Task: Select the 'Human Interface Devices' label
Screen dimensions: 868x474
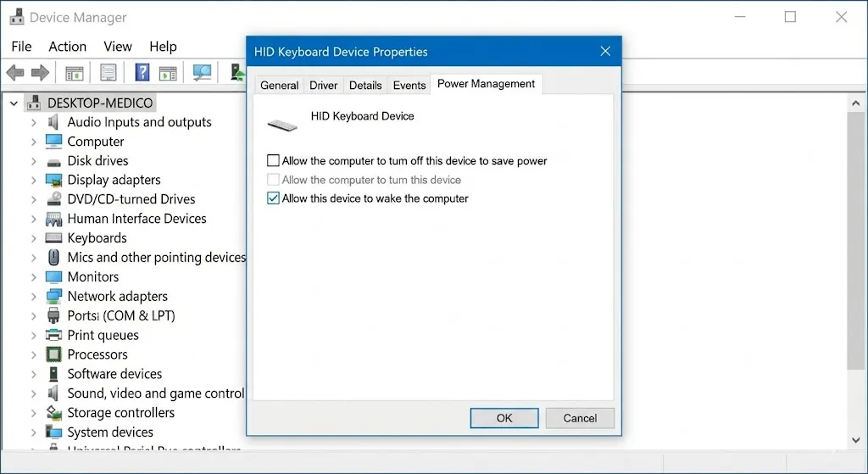Action: point(136,219)
